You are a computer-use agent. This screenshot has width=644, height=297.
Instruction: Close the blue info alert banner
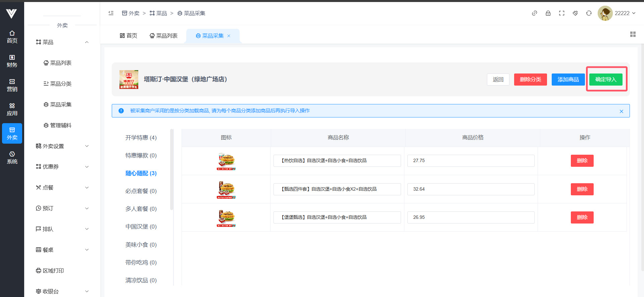pyautogui.click(x=621, y=111)
